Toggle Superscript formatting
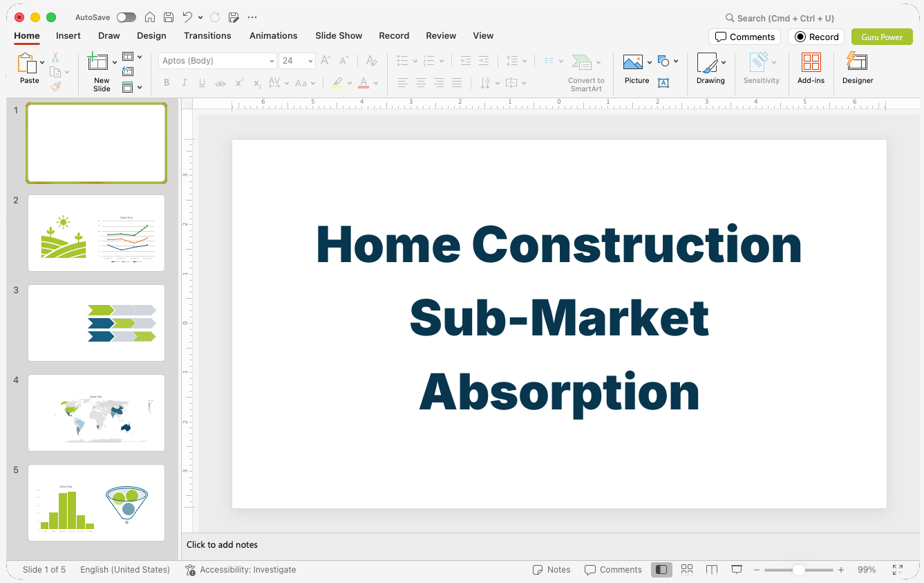 click(239, 83)
